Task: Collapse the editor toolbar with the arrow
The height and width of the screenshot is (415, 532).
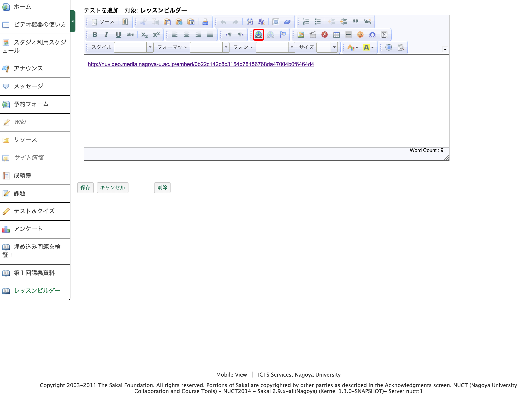Action: click(445, 49)
